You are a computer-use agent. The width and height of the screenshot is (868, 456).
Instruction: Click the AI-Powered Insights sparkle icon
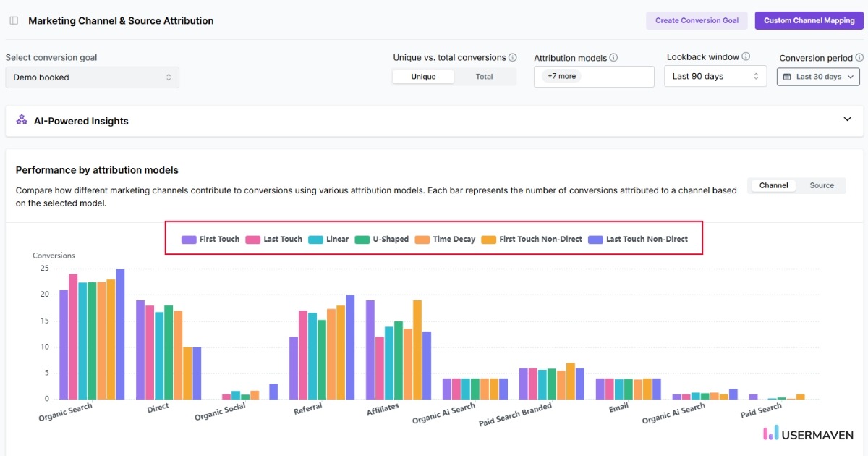pos(21,120)
